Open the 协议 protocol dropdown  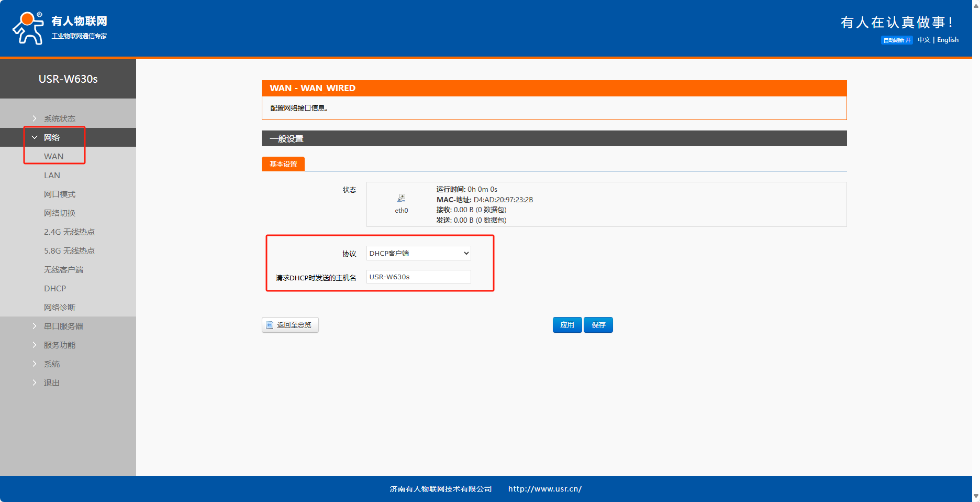[418, 254]
